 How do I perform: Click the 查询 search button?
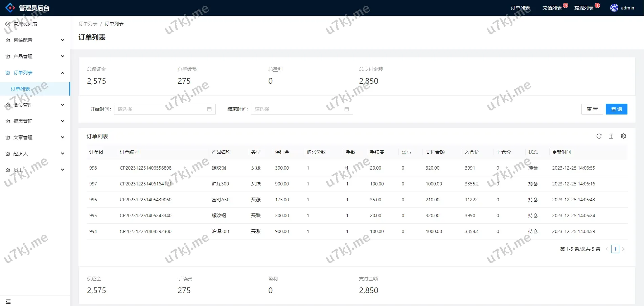coord(616,109)
